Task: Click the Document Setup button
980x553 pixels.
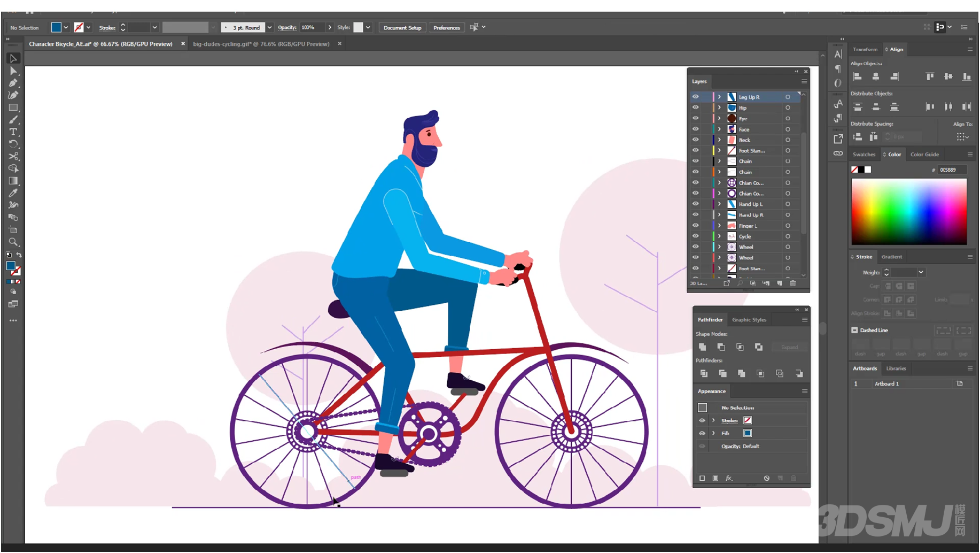Action: click(402, 27)
